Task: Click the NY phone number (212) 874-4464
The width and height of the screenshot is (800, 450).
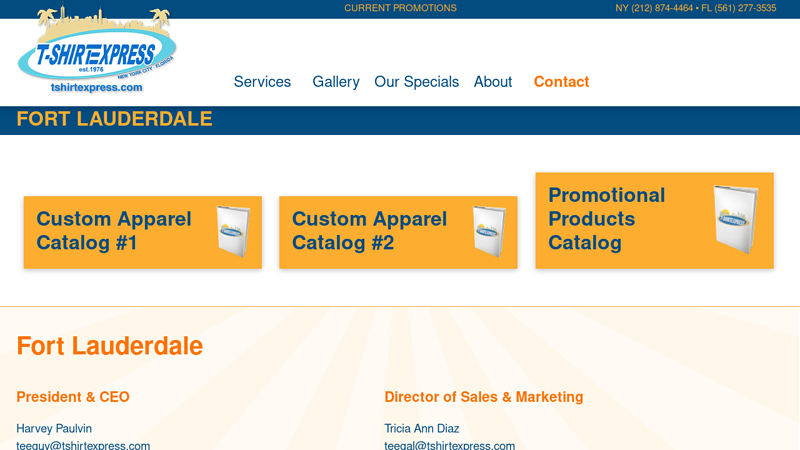Action: 655,8
